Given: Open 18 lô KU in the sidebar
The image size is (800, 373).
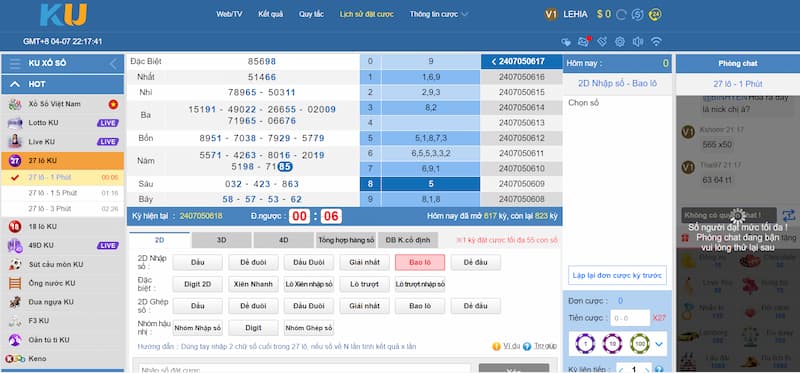Looking at the screenshot, I should coord(63,227).
